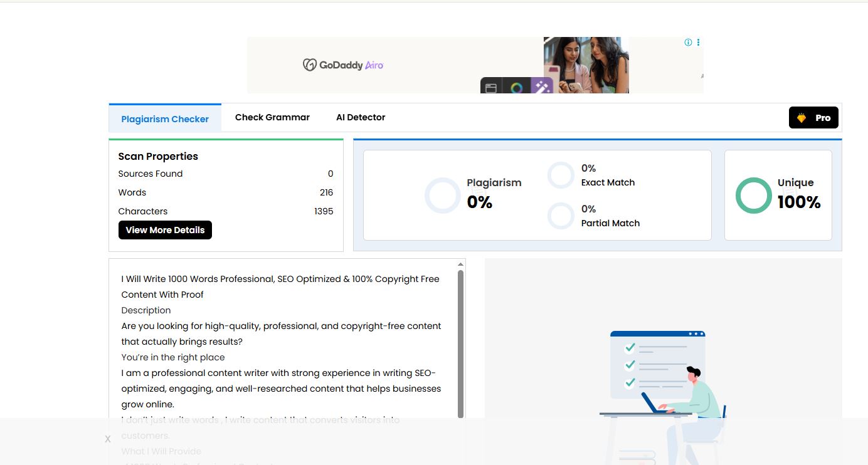The height and width of the screenshot is (465, 868).
Task: Dismiss the bottom overlay with the X
Action: 107,439
